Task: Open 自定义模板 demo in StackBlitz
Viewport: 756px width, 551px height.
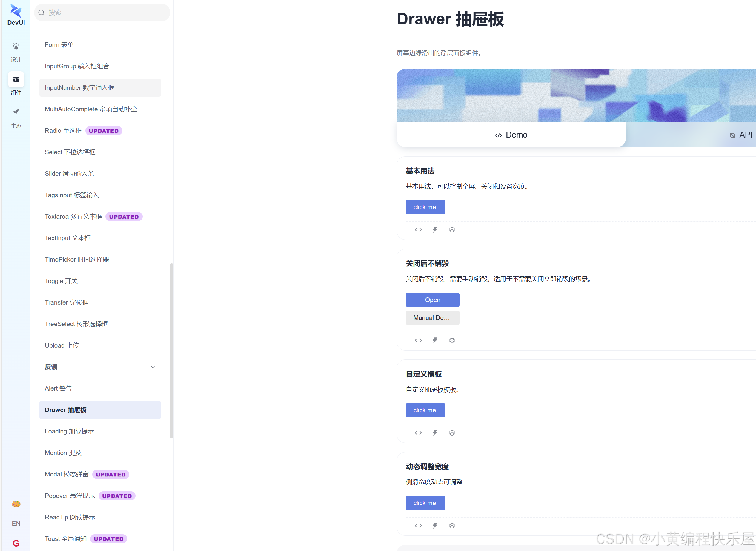Action: (435, 433)
